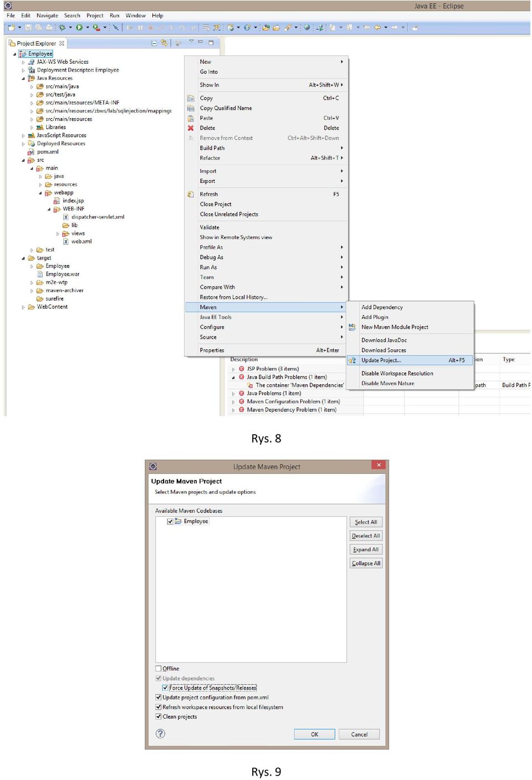Viewport: 532px width, 780px height.
Task: Click the pom.xml file icon in tree
Action: [31, 152]
